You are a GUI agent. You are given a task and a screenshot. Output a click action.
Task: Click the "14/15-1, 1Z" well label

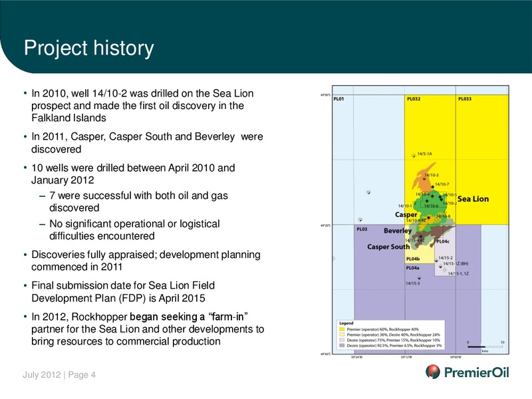coord(458,273)
